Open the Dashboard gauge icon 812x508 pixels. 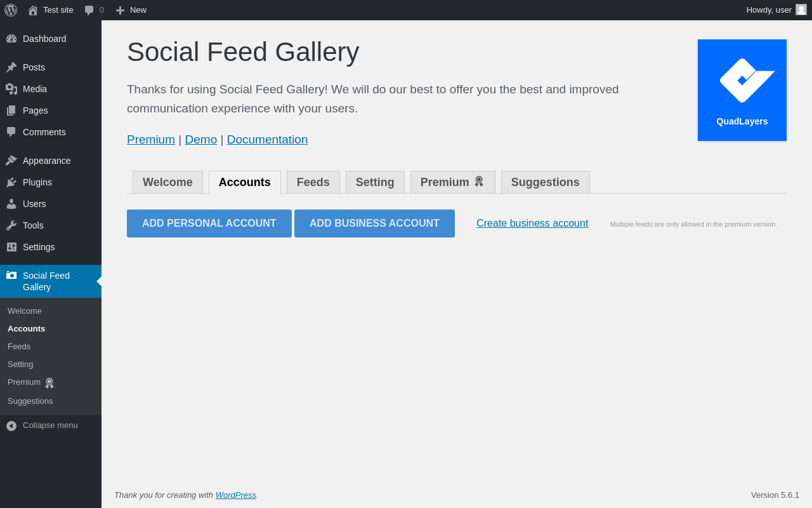pos(11,39)
